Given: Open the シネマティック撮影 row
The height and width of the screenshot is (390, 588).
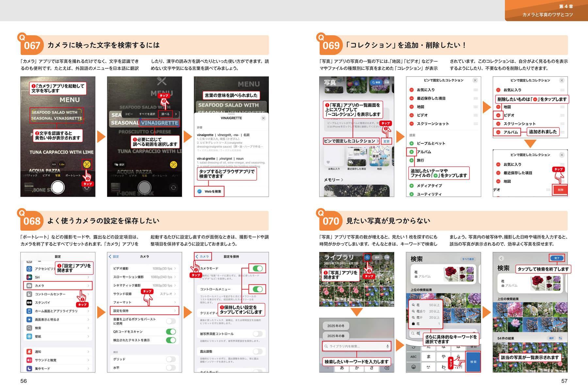Looking at the screenshot, I should (x=144, y=285).
